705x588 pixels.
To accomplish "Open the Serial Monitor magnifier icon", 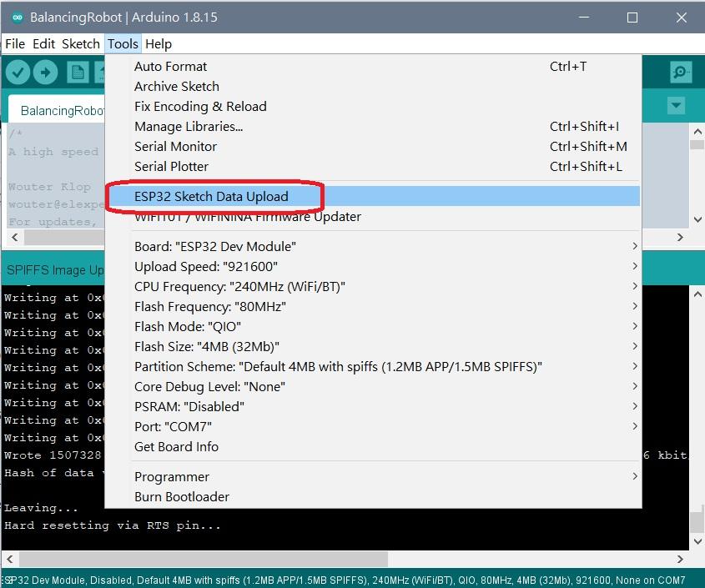I will (681, 72).
